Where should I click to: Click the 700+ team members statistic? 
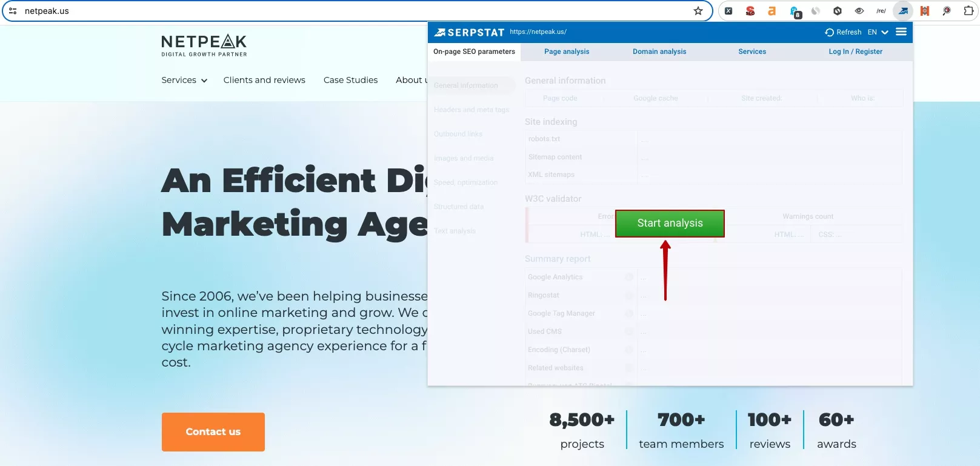pos(681,430)
